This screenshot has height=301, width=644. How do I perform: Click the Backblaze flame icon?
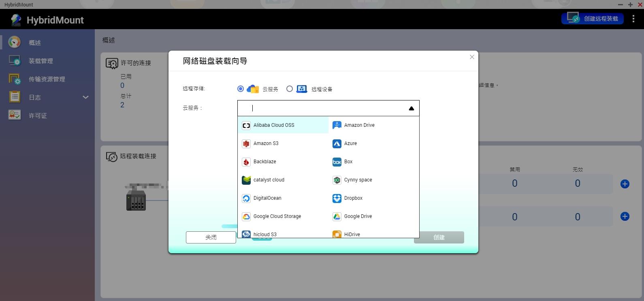(x=246, y=162)
